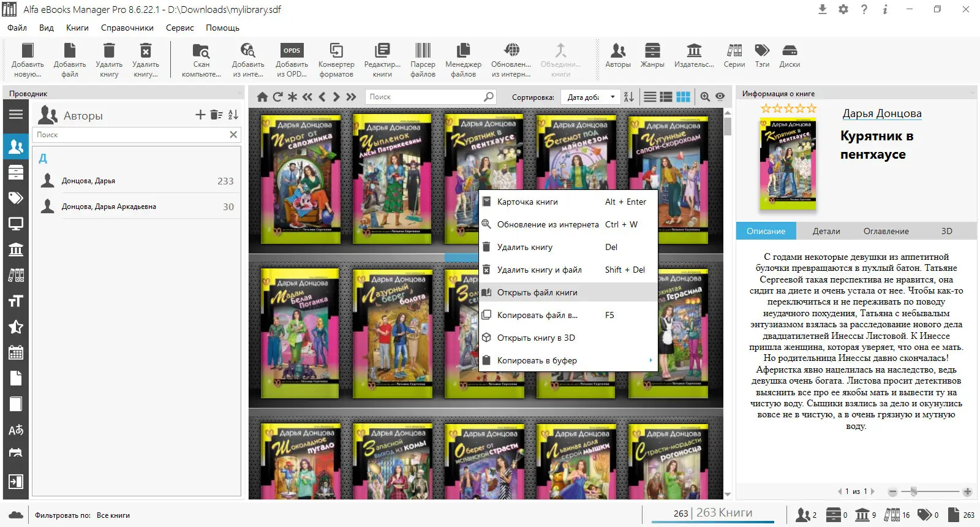Expand the Copy to clipboard submenu arrow

coord(650,360)
